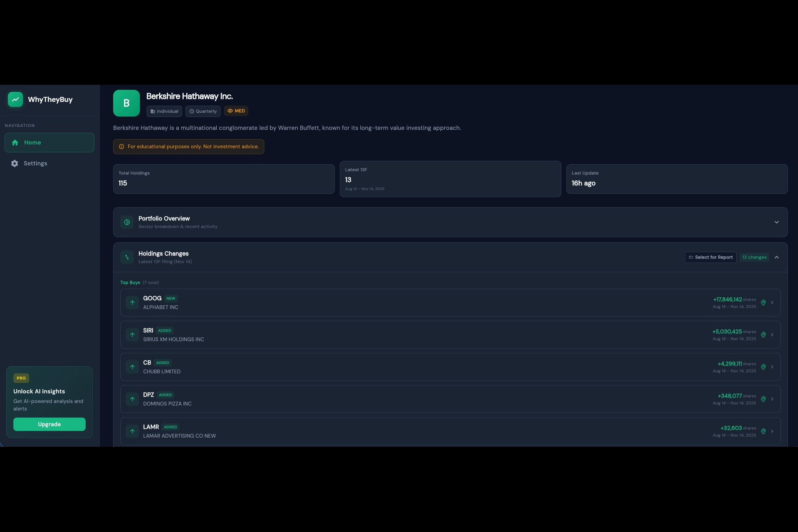Click the Upgrade button
This screenshot has height=532, width=798.
click(49, 424)
